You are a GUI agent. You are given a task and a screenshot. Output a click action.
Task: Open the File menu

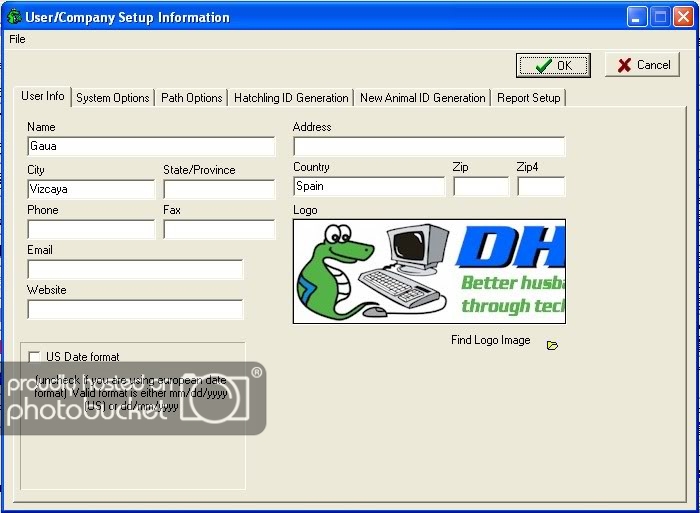[x=17, y=39]
